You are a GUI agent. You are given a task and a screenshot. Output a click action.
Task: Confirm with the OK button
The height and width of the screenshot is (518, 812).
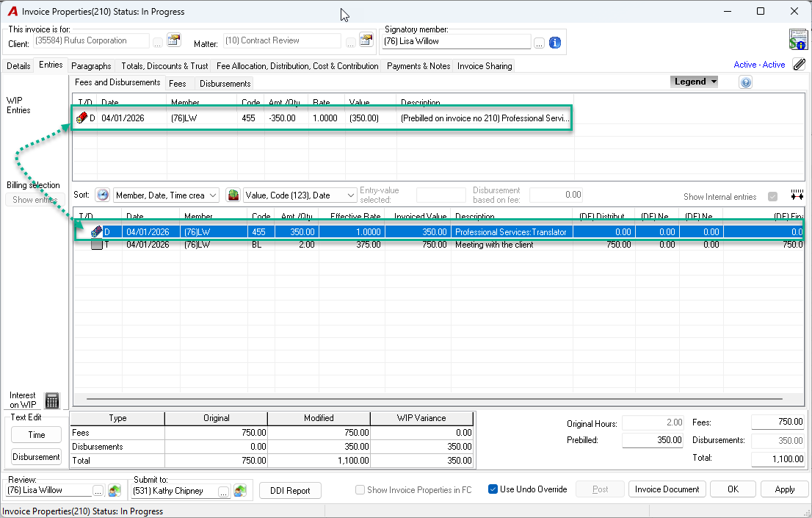point(733,489)
